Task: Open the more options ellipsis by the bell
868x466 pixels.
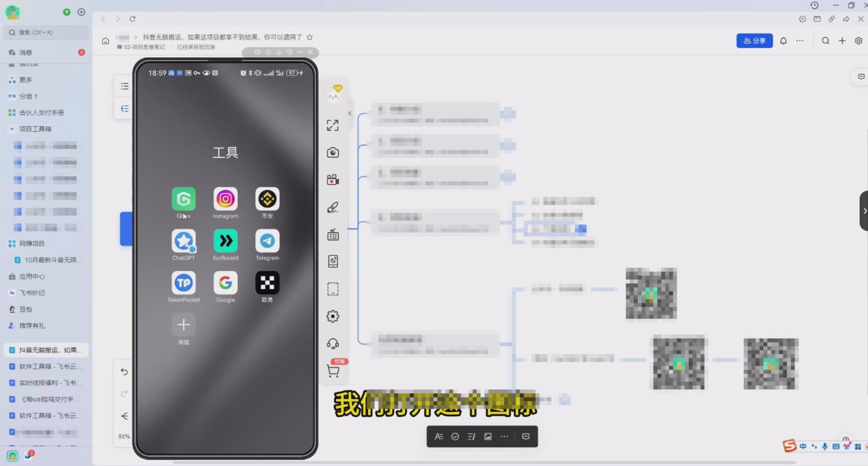Action: tap(800, 41)
